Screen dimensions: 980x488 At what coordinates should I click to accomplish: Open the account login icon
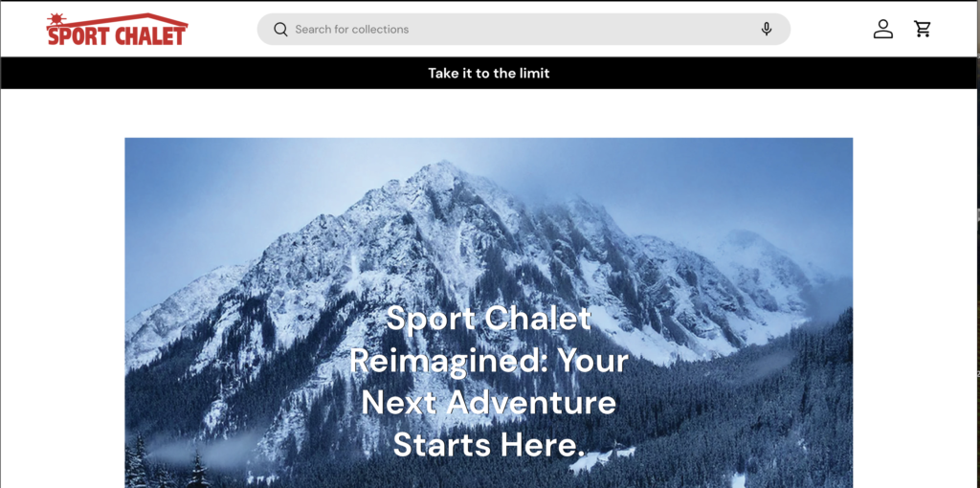click(x=882, y=29)
